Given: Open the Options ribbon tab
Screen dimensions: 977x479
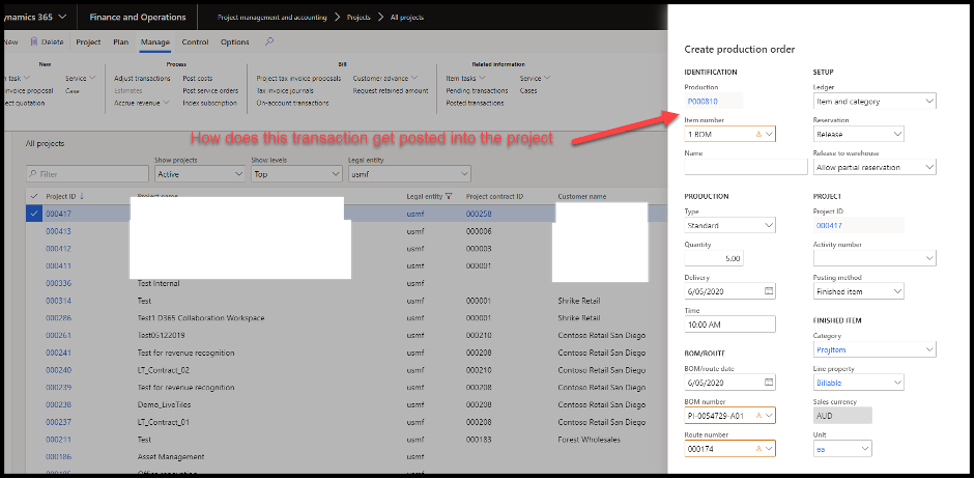Looking at the screenshot, I should tap(235, 42).
